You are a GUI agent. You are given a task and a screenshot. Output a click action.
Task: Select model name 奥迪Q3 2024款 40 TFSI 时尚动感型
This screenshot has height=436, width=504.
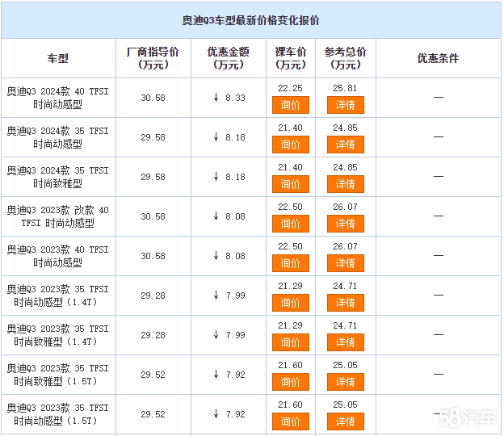[x=58, y=98]
